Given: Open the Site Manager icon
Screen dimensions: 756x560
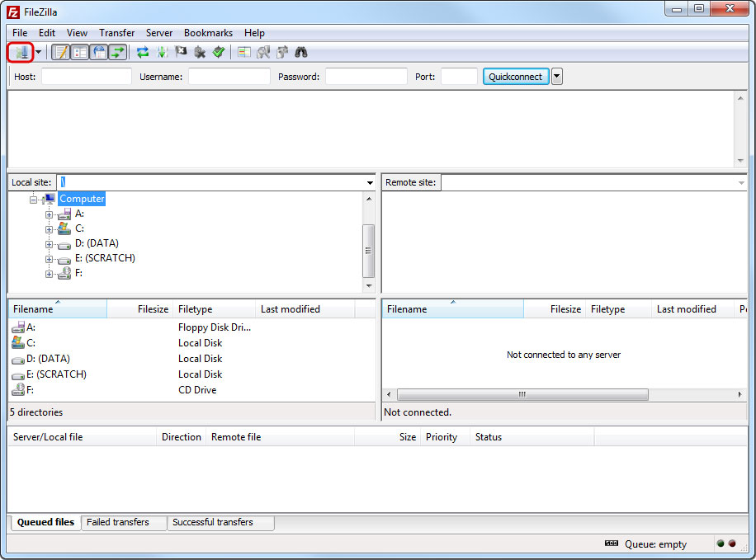Looking at the screenshot, I should point(20,52).
